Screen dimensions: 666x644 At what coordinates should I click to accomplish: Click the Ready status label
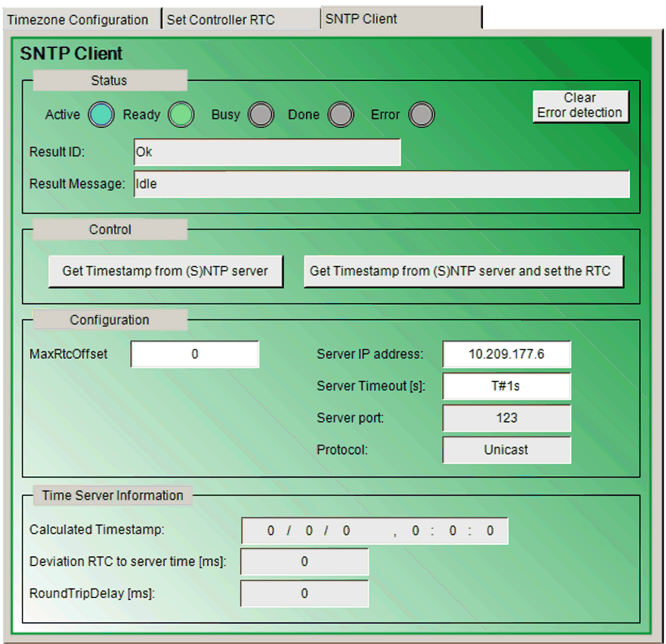point(142,115)
